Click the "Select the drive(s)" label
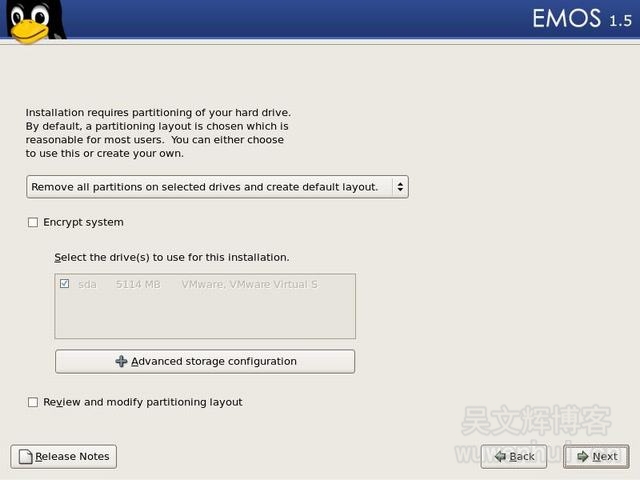640x480 pixels. (x=171, y=257)
